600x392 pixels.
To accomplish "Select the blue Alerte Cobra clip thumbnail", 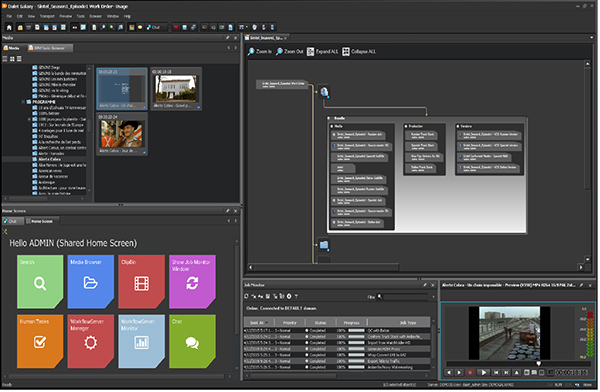I will pos(122,88).
